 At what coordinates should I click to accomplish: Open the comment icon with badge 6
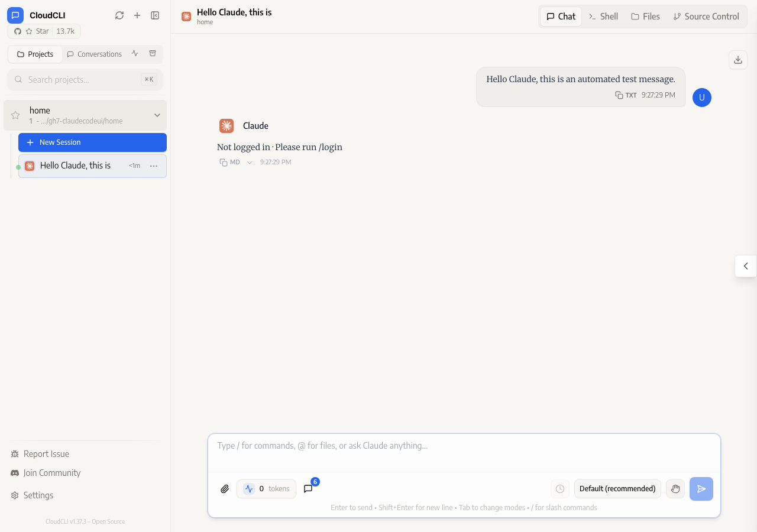[308, 489]
